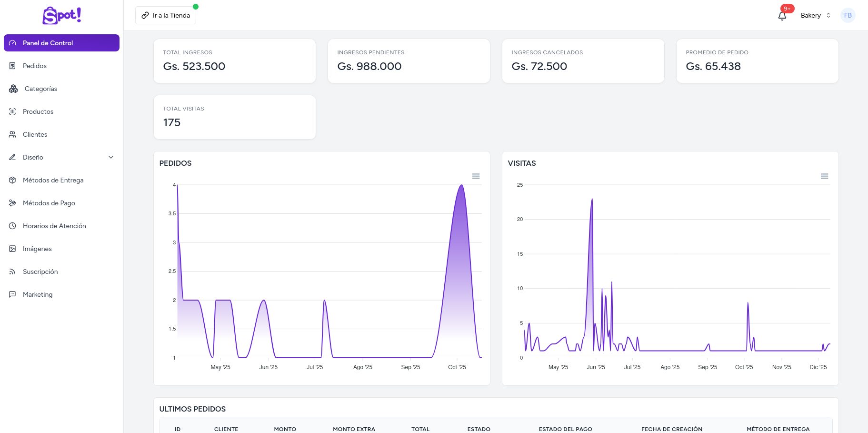The height and width of the screenshot is (433, 868).
Task: Click the Spot! logo
Action: click(62, 16)
